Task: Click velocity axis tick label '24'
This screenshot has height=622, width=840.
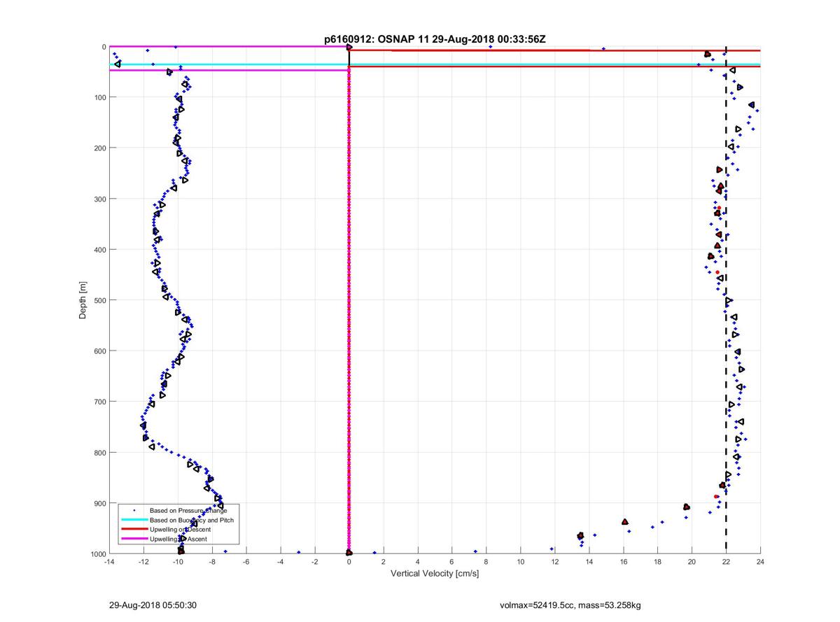Action: pyautogui.click(x=759, y=562)
